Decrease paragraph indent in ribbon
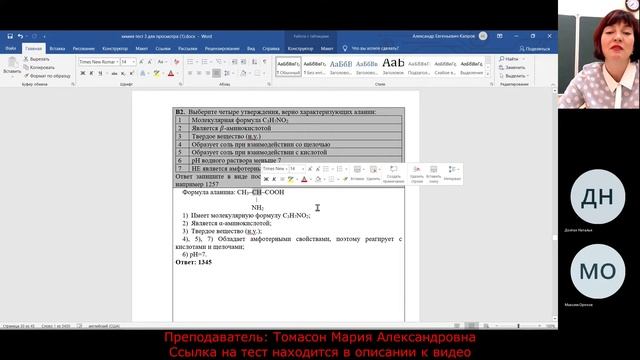The width and height of the screenshot is (640, 360). (x=234, y=62)
